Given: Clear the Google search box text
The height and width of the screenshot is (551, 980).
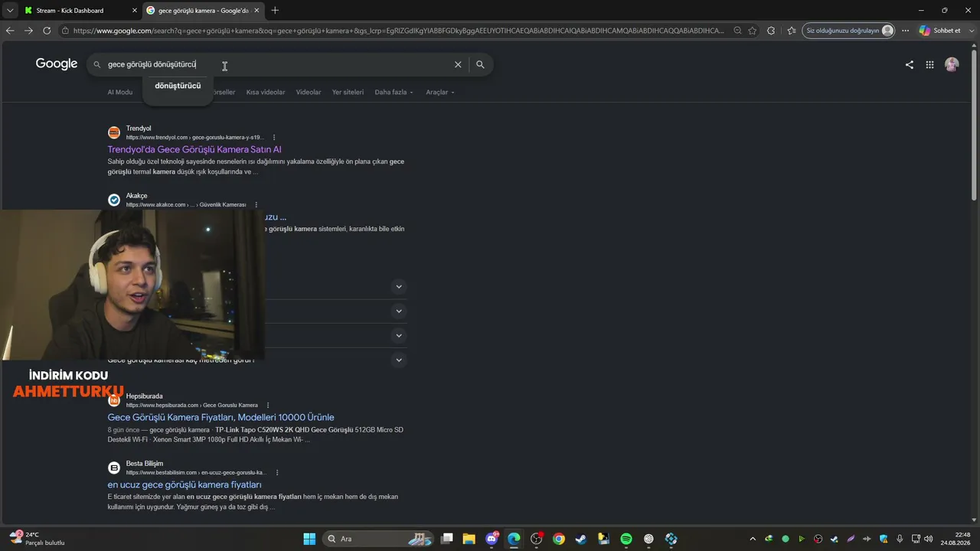Looking at the screenshot, I should pyautogui.click(x=458, y=65).
